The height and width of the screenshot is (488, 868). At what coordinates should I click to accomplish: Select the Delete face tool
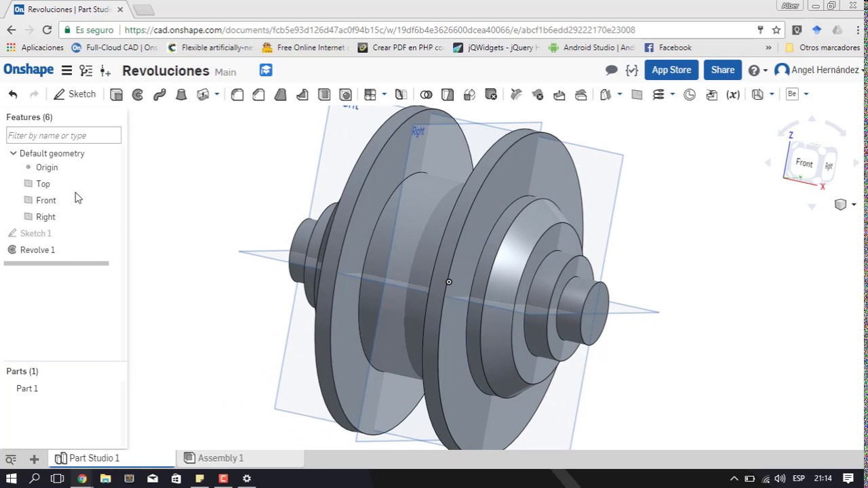click(x=538, y=95)
